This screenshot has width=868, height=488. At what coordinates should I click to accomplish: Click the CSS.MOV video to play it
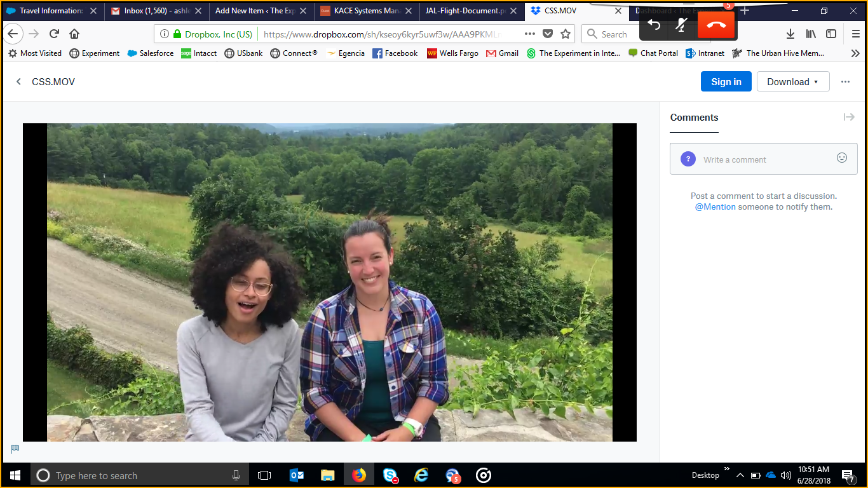pos(329,282)
